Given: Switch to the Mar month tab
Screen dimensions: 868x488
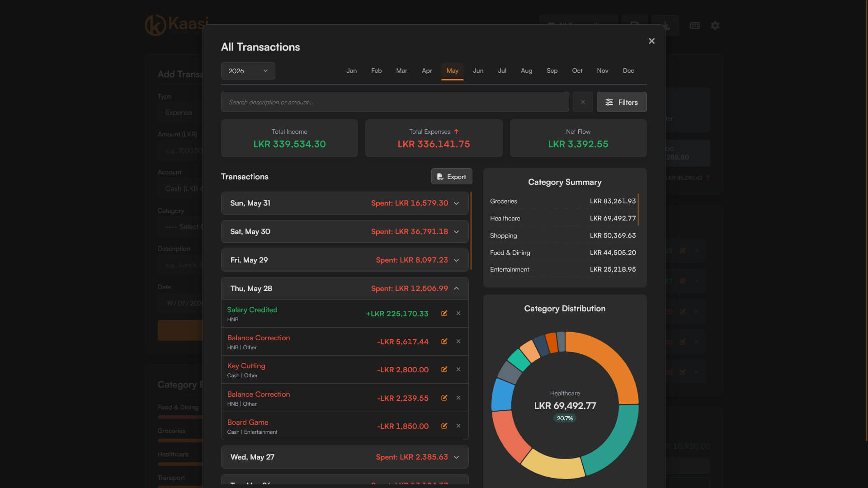Looking at the screenshot, I should point(401,71).
